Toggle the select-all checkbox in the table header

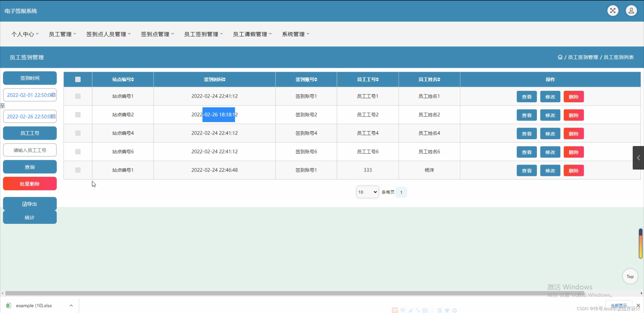tap(77, 79)
